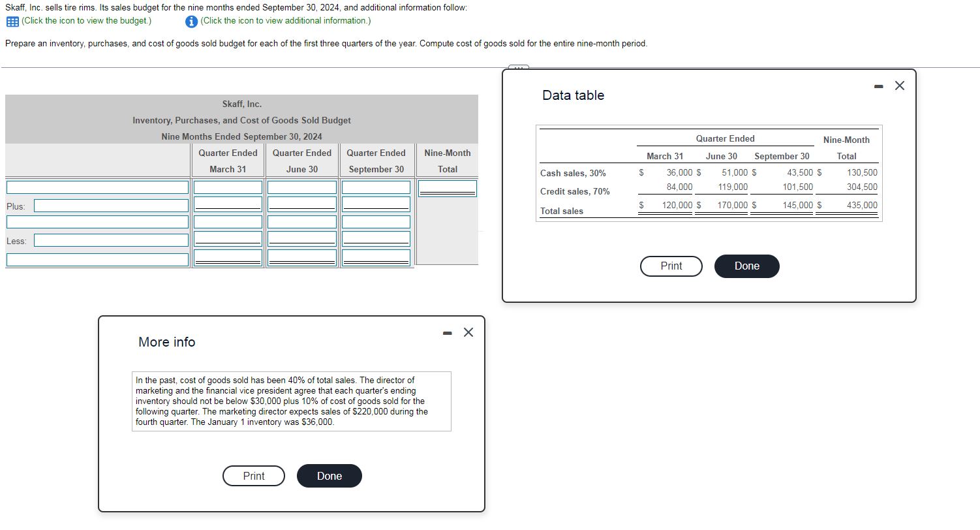Select the Plus row September 30 amount field
This screenshot has width=980, height=530.
[x=376, y=204]
